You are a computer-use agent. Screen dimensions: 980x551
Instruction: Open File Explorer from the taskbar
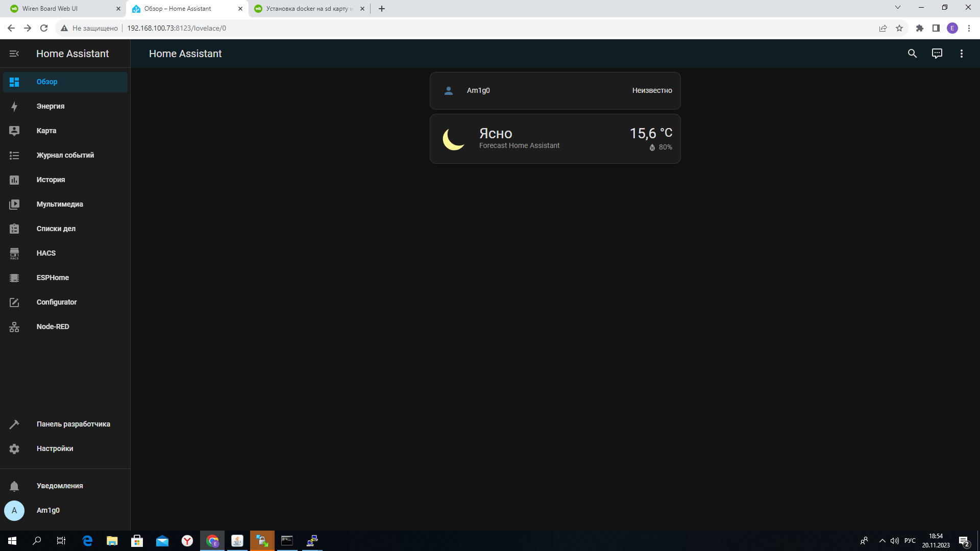coord(112,541)
